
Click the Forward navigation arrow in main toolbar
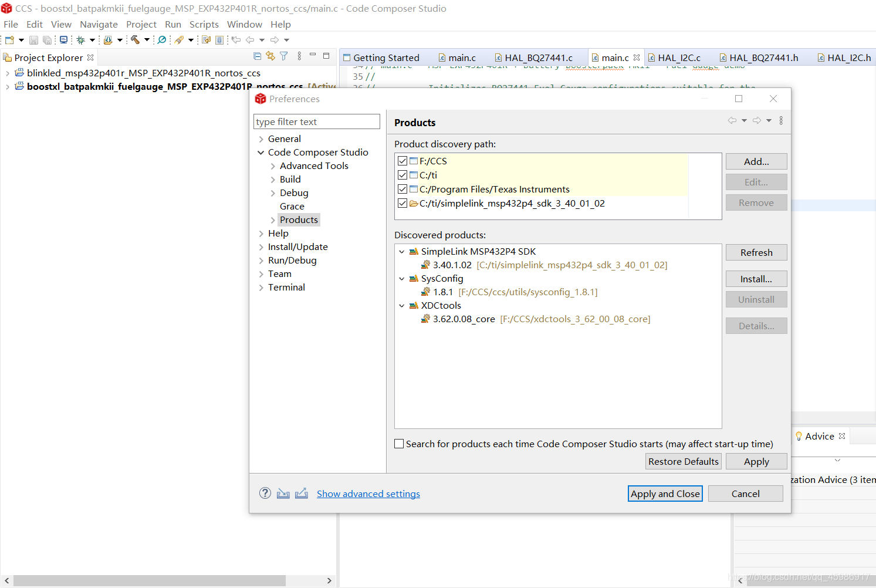(x=275, y=40)
